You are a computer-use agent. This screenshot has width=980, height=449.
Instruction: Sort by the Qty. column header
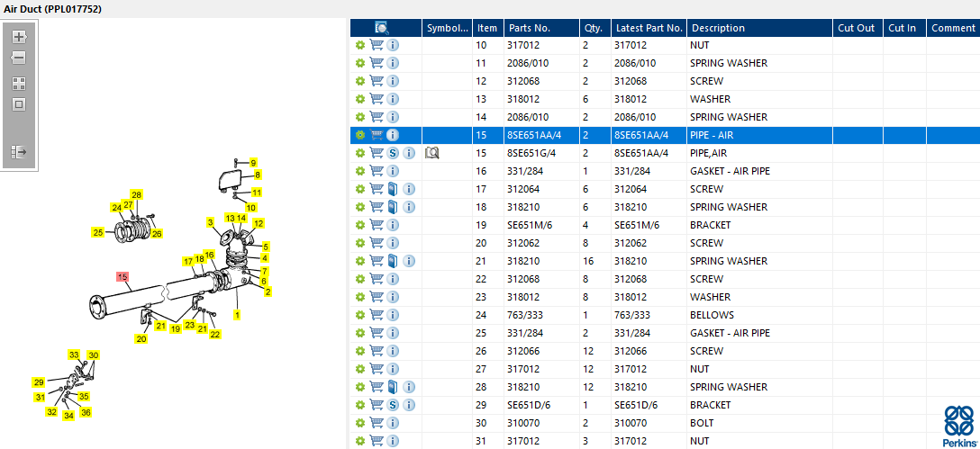click(x=595, y=28)
